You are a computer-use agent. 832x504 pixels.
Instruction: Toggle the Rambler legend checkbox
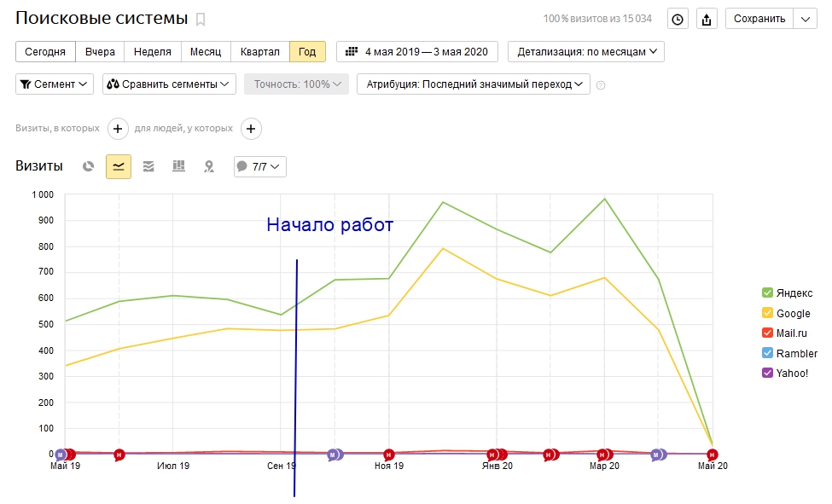(767, 353)
